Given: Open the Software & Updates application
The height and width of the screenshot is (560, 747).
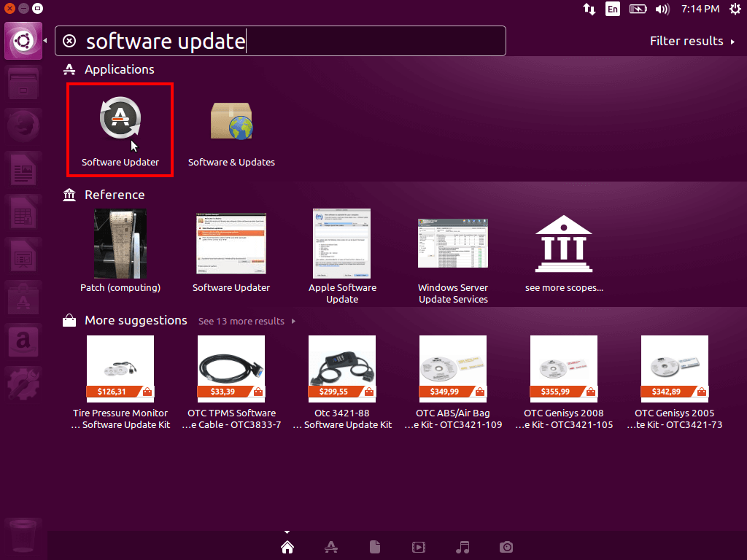Looking at the screenshot, I should click(231, 129).
